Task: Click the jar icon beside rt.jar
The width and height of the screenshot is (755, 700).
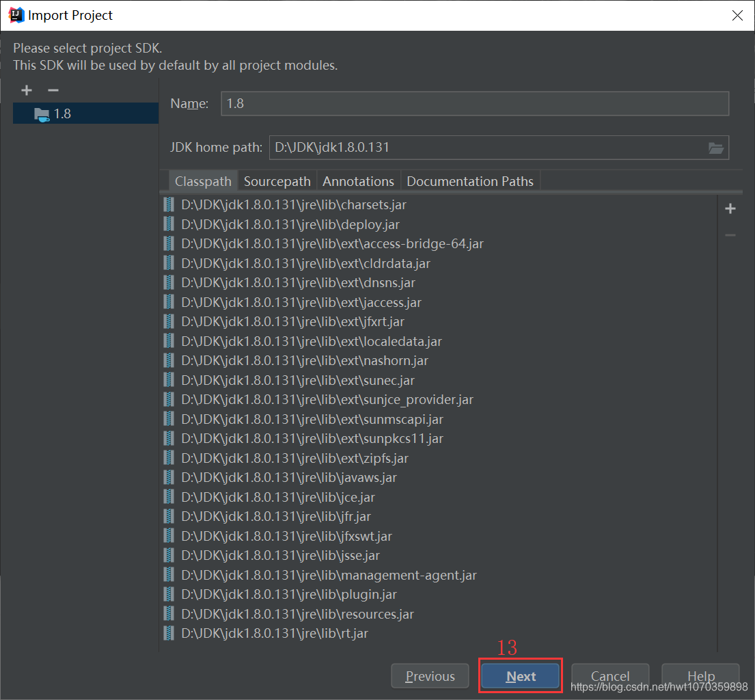Action: click(x=169, y=634)
